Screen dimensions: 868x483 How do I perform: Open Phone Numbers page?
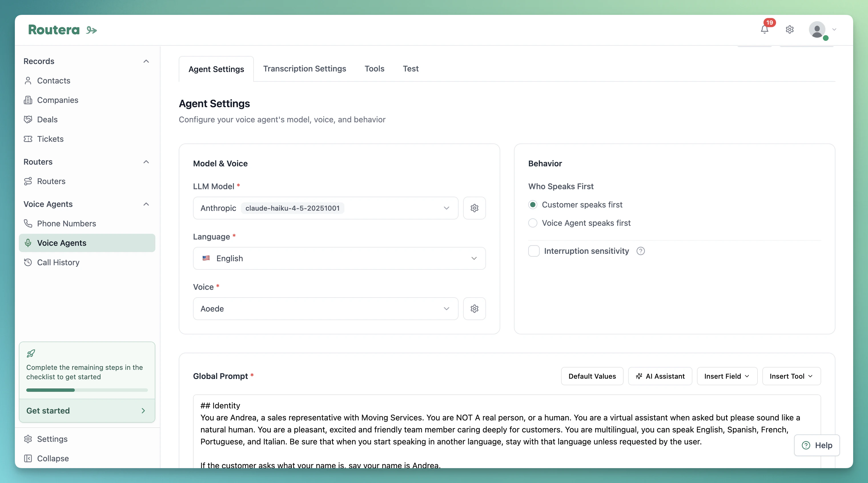coord(87,223)
